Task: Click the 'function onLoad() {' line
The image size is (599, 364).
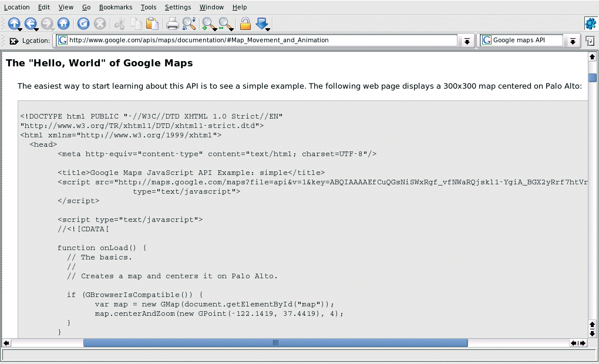Action: [x=102, y=248]
